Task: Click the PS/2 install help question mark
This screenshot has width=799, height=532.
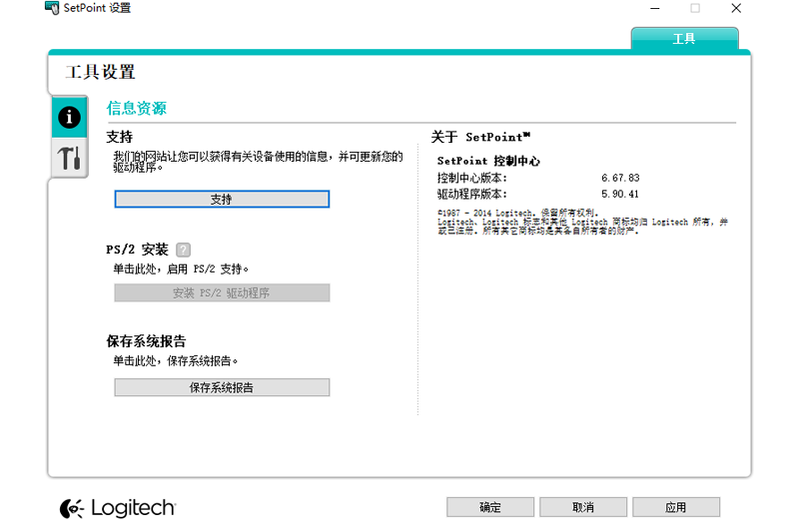Action: [x=183, y=250]
